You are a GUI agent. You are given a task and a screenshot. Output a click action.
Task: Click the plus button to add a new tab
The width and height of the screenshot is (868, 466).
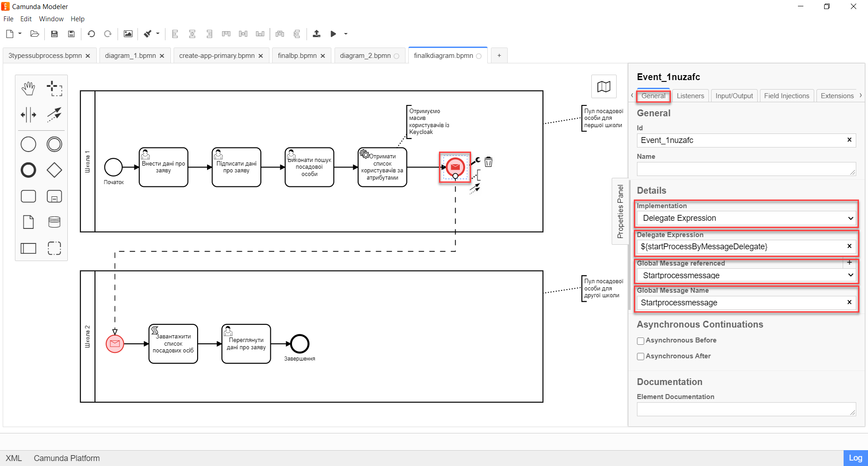tap(499, 56)
